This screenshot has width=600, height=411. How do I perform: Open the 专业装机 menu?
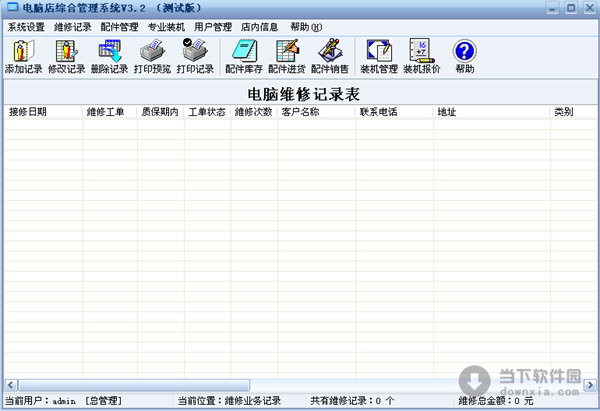click(166, 27)
